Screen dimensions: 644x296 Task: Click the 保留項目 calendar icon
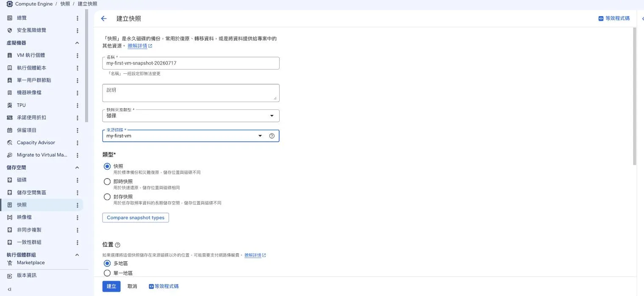10,130
